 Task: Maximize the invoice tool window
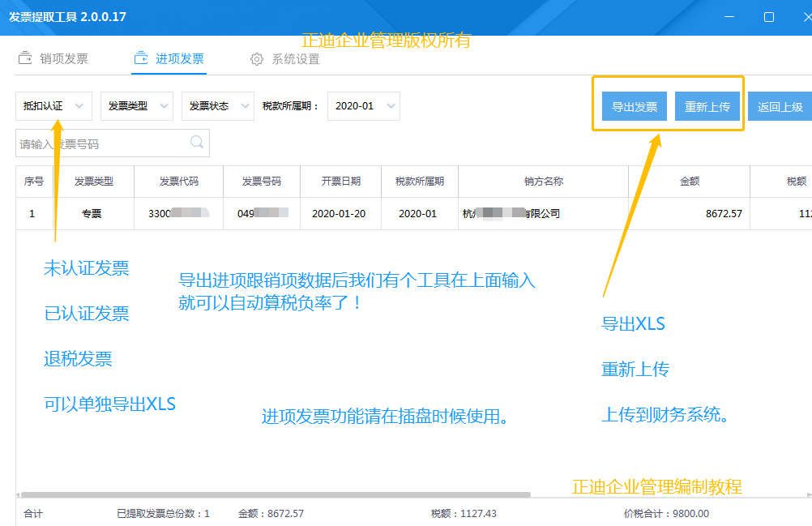769,17
